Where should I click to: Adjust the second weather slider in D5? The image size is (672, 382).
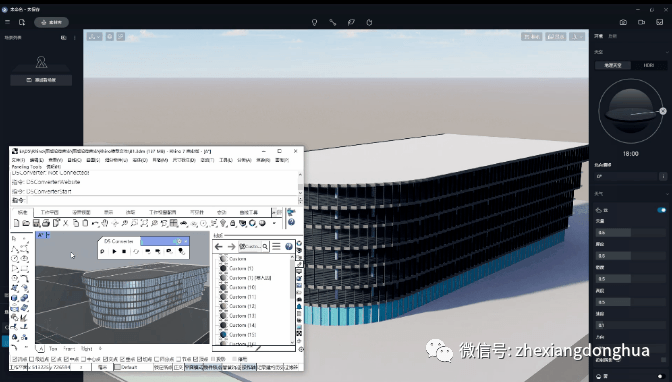point(630,256)
